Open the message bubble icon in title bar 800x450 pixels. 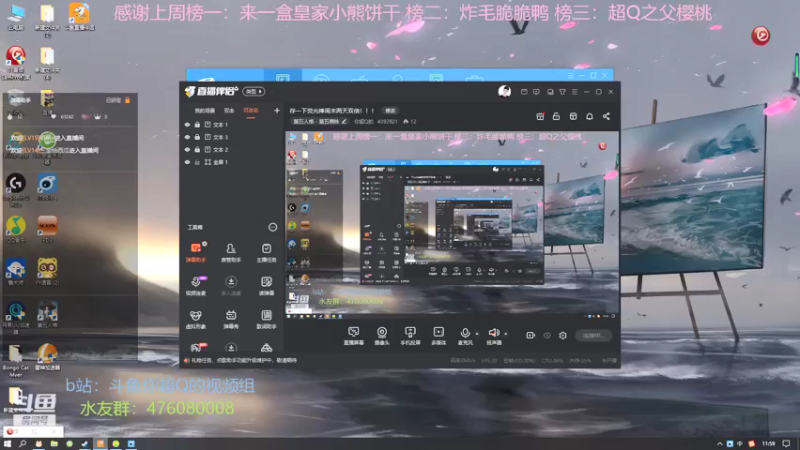pos(536,92)
